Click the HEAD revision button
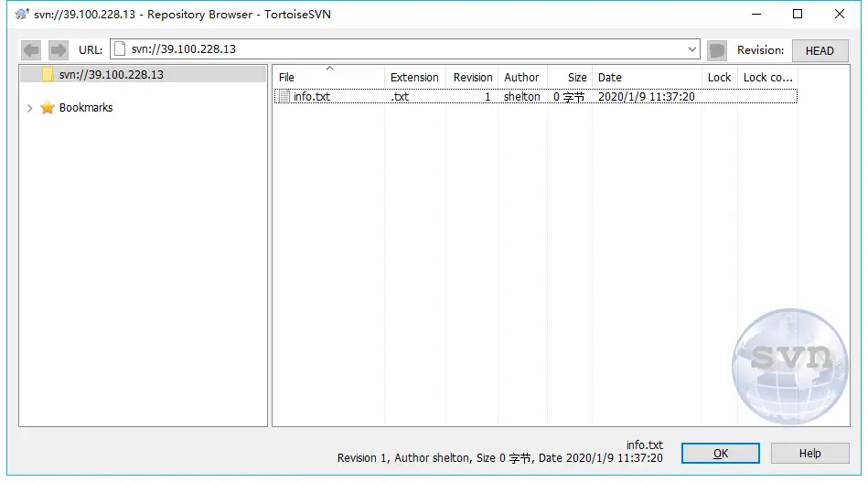Screen dimensions: 868x482 [x=820, y=50]
